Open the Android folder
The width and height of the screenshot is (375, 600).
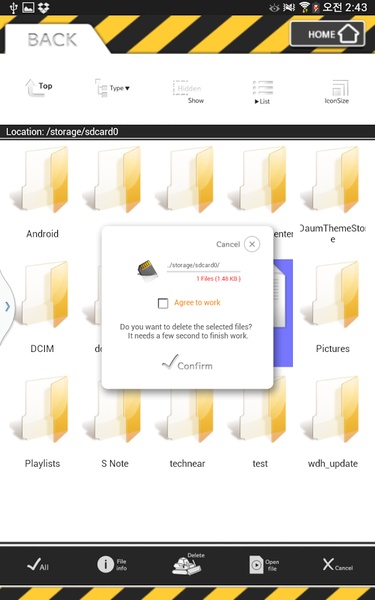point(42,192)
